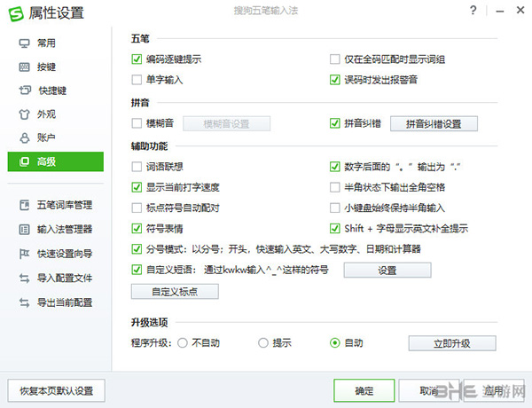
Task: Uncheck 拼音纠错 checkbox
Action: point(335,123)
